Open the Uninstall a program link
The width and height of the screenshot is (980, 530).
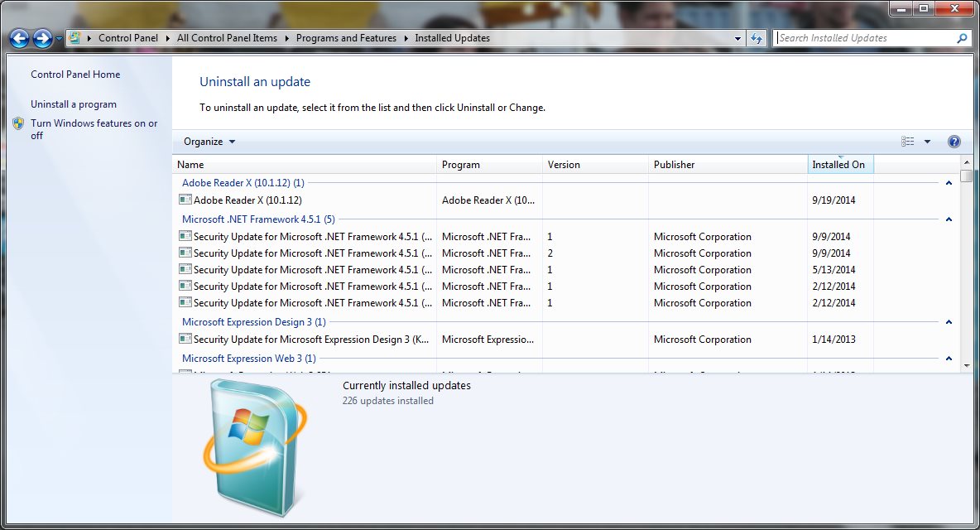tap(74, 104)
